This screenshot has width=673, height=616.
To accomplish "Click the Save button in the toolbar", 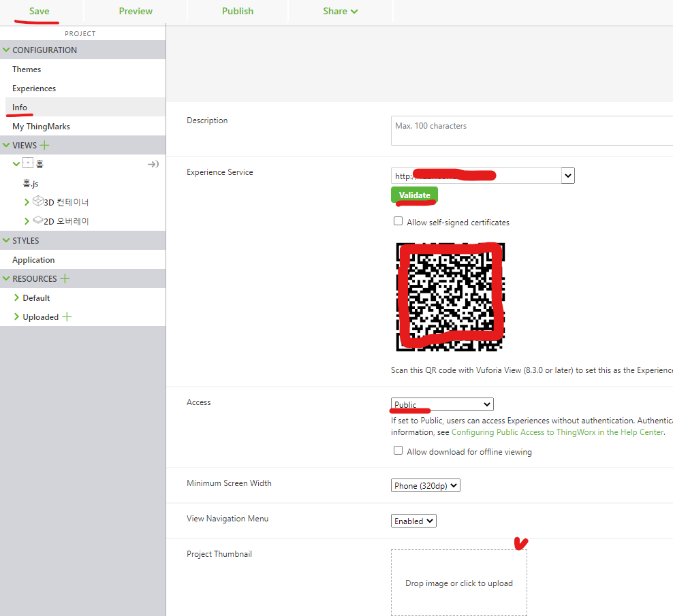I will click(x=39, y=11).
